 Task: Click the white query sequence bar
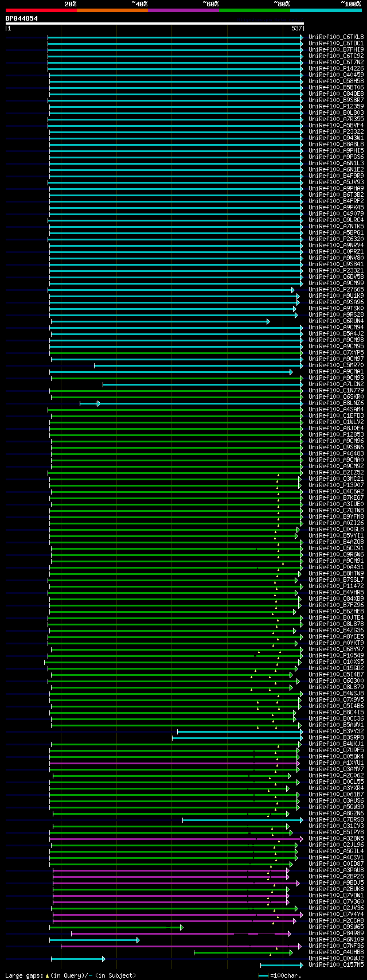[x=154, y=24]
